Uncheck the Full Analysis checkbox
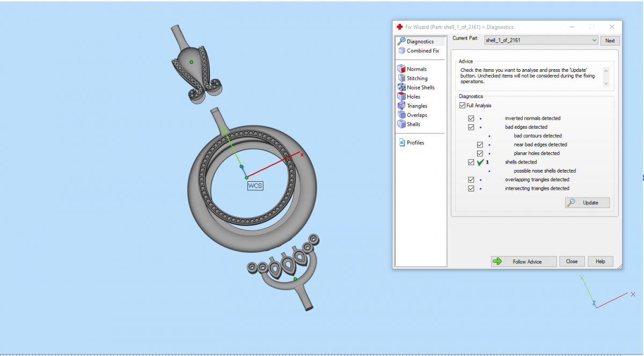 point(462,106)
